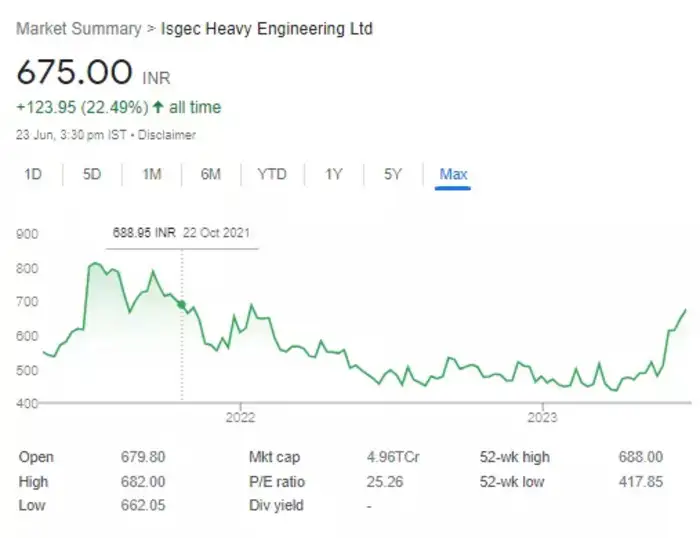
Task: Click the Isgec Heavy Engineering Ltd title
Action: click(267, 29)
